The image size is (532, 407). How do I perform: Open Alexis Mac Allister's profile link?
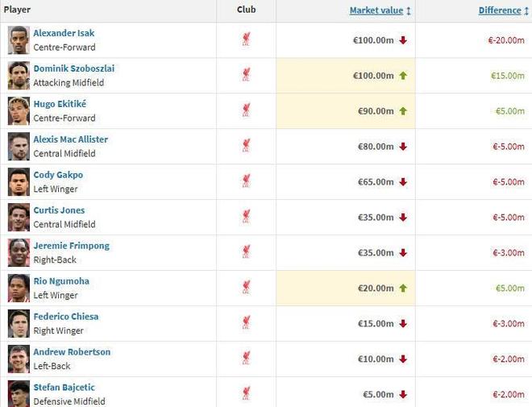click(70, 139)
